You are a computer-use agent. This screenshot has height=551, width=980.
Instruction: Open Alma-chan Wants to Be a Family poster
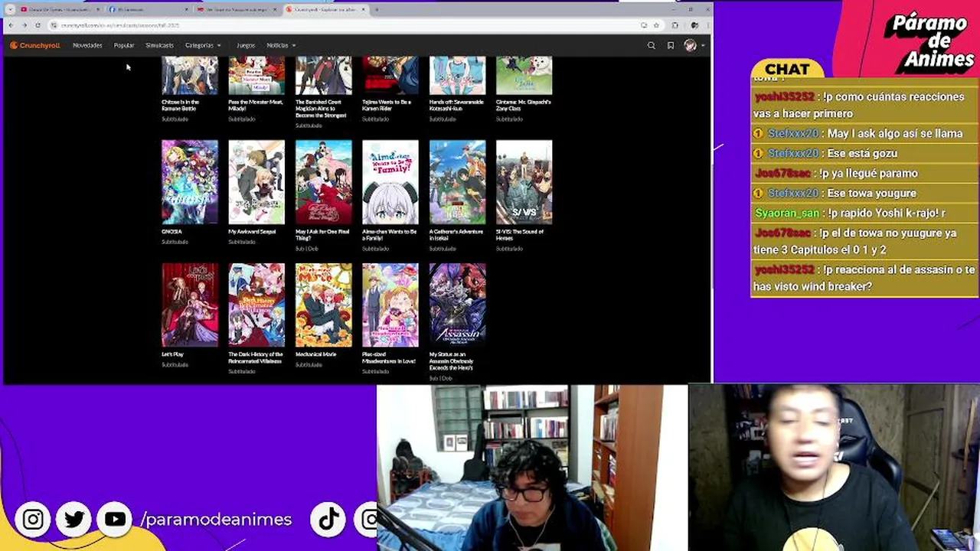click(x=390, y=182)
